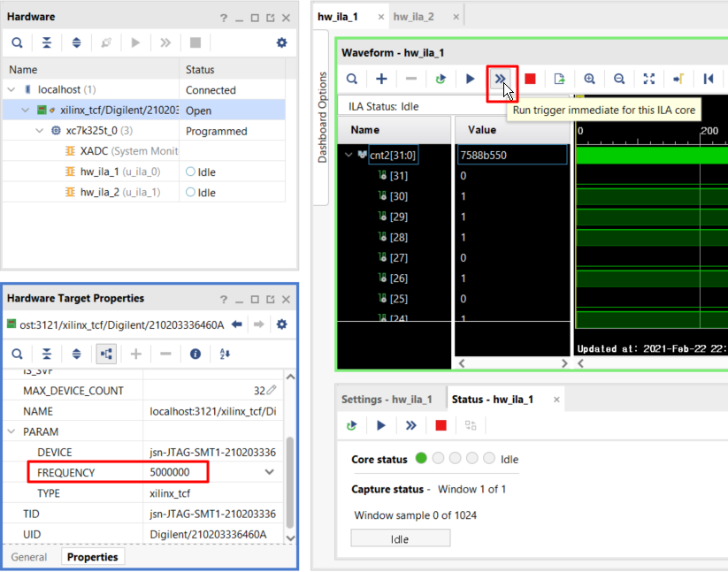Viewport: 728px width, 572px height.
Task: Select hw_ila_1 (u_ila_0) in hardware tree
Action: point(120,172)
